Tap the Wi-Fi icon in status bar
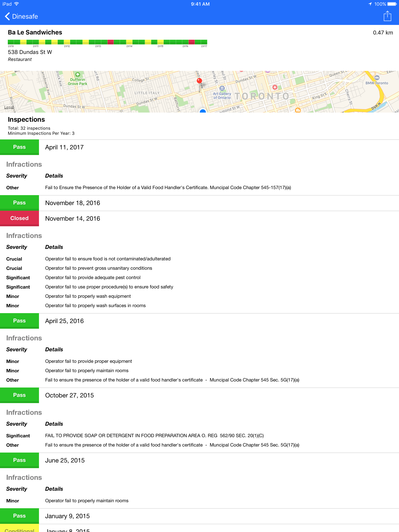Image resolution: width=399 pixels, height=532 pixels. pos(16,4)
